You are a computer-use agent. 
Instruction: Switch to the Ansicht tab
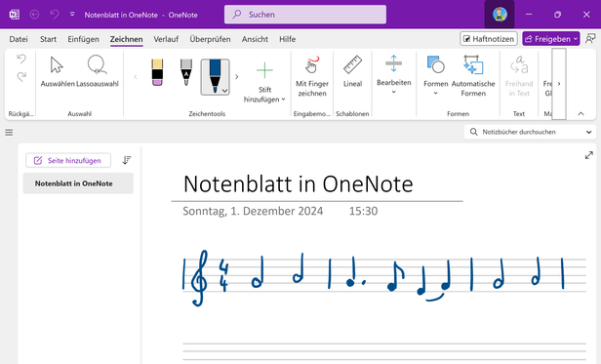(x=255, y=39)
